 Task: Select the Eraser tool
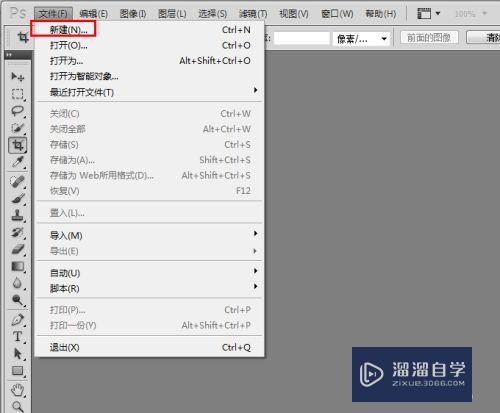(x=17, y=249)
